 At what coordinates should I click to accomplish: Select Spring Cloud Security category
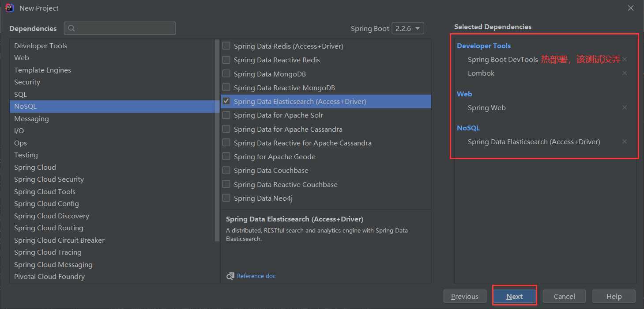pyautogui.click(x=112, y=179)
